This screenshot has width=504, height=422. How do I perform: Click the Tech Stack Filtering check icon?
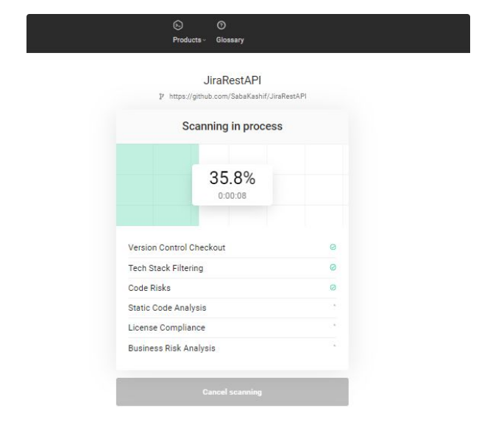(333, 267)
